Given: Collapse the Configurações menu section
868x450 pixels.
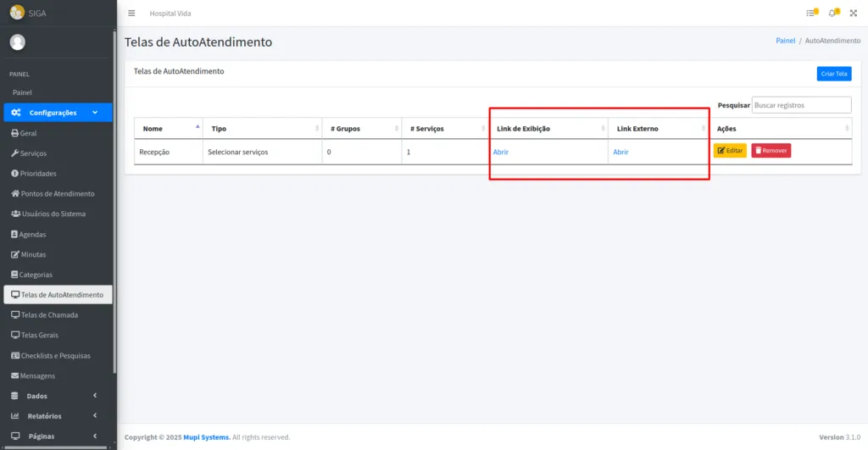Looking at the screenshot, I should tap(58, 113).
